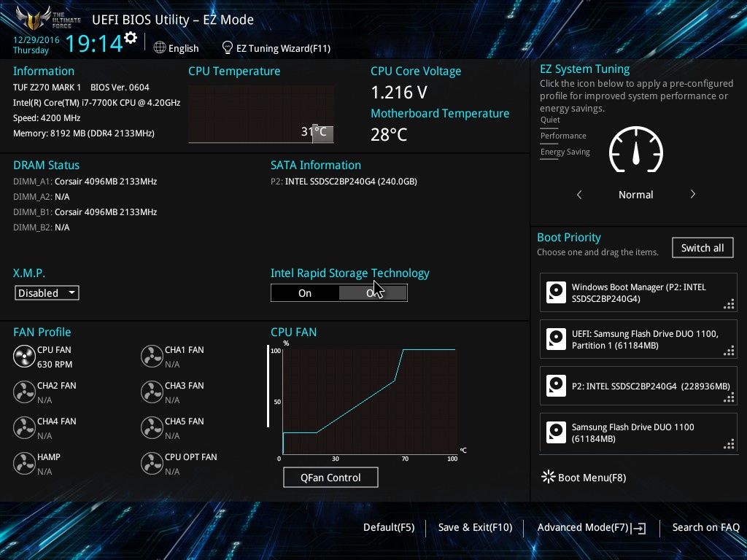Viewport: 747px width, 560px height.
Task: Open QFan Control
Action: tap(330, 477)
